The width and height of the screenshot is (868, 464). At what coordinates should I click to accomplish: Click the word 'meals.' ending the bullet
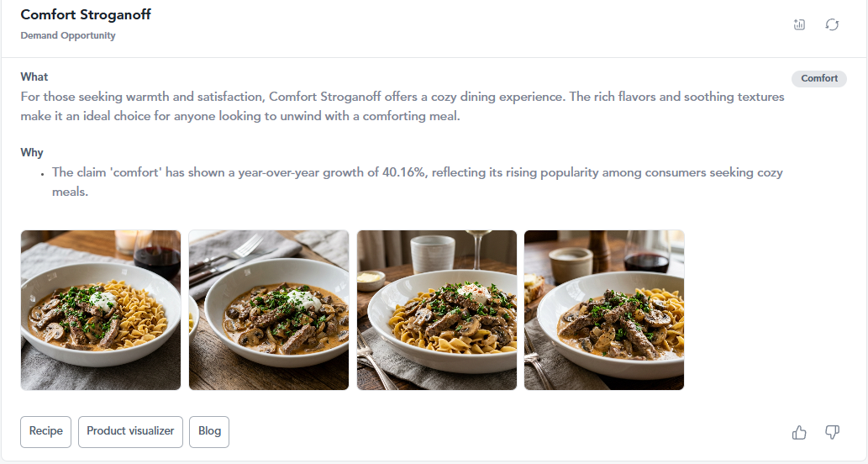71,192
